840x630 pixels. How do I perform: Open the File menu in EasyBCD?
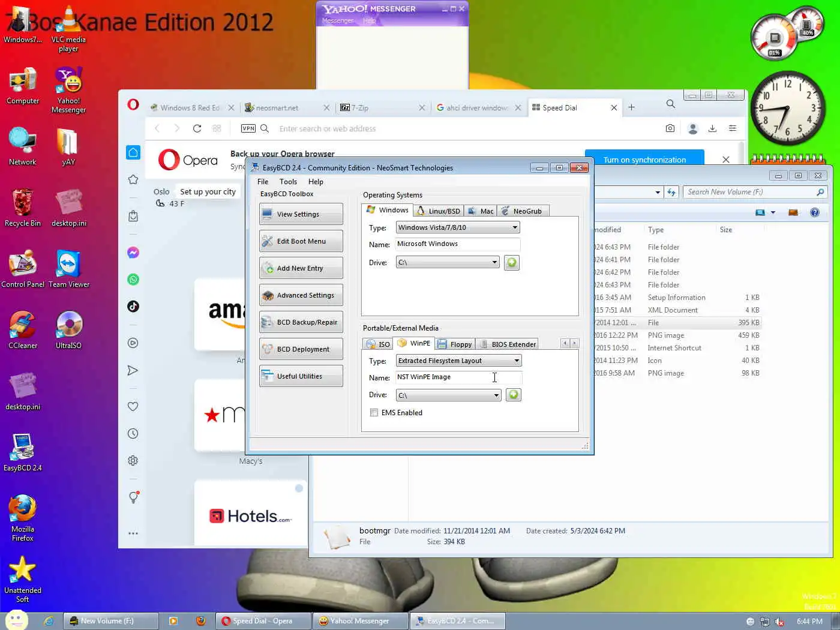click(x=263, y=182)
